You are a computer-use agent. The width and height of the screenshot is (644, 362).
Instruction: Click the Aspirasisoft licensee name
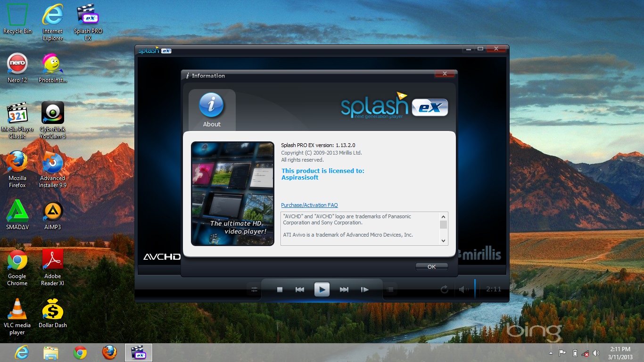click(300, 178)
